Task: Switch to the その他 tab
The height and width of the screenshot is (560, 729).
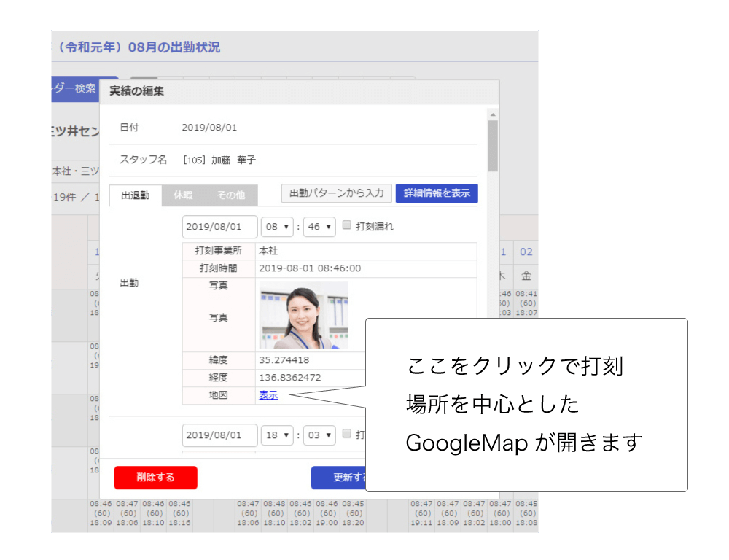Action: pos(230,195)
